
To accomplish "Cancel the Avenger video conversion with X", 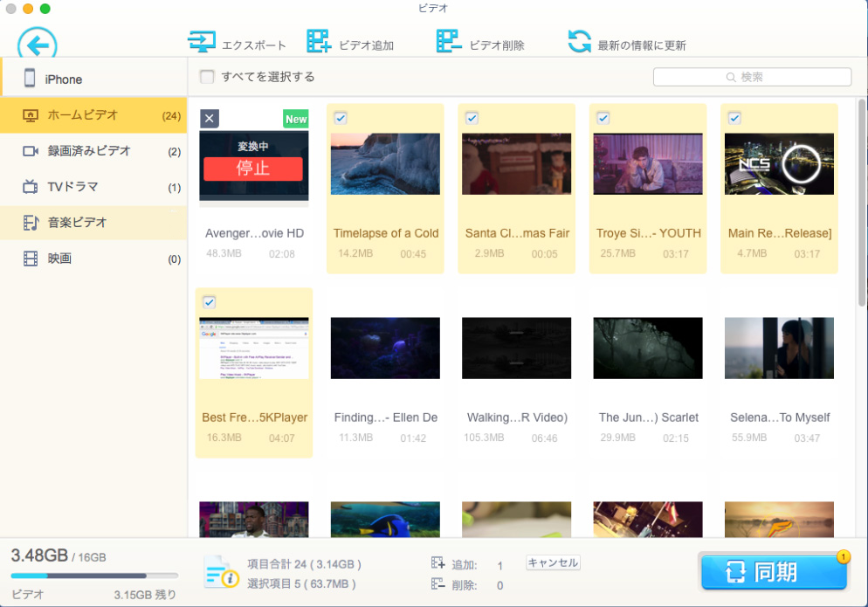I will [210, 118].
